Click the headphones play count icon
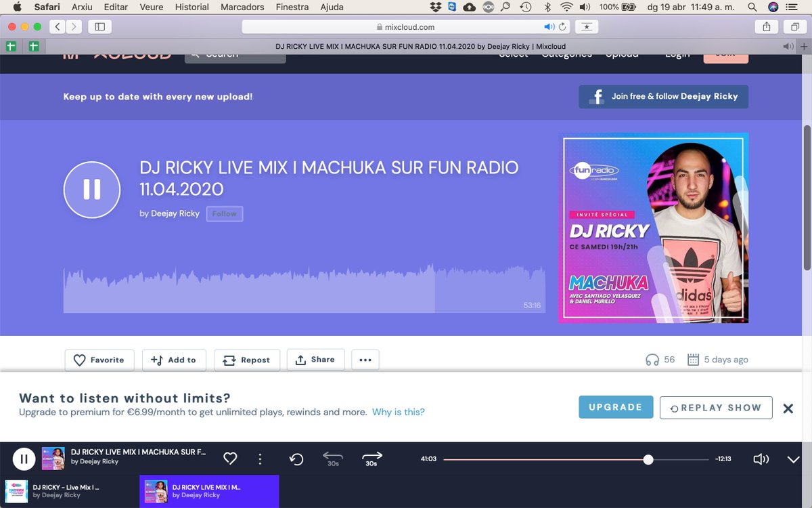 click(652, 360)
